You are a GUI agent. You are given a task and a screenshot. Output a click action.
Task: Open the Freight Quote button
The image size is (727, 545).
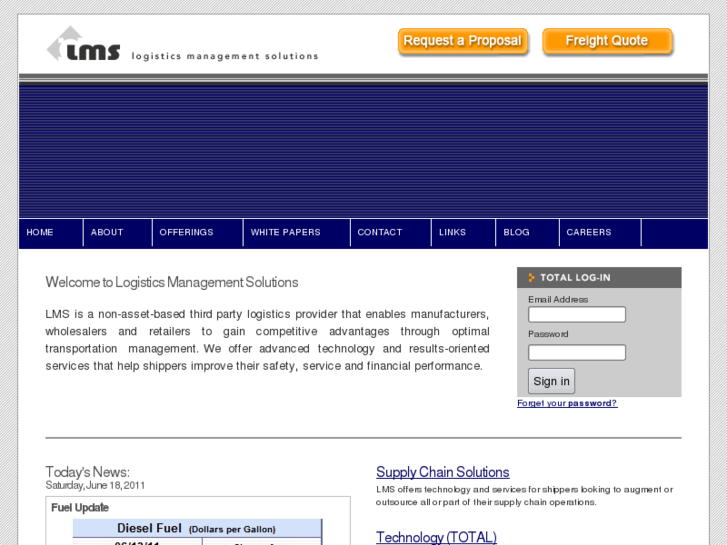(x=607, y=41)
